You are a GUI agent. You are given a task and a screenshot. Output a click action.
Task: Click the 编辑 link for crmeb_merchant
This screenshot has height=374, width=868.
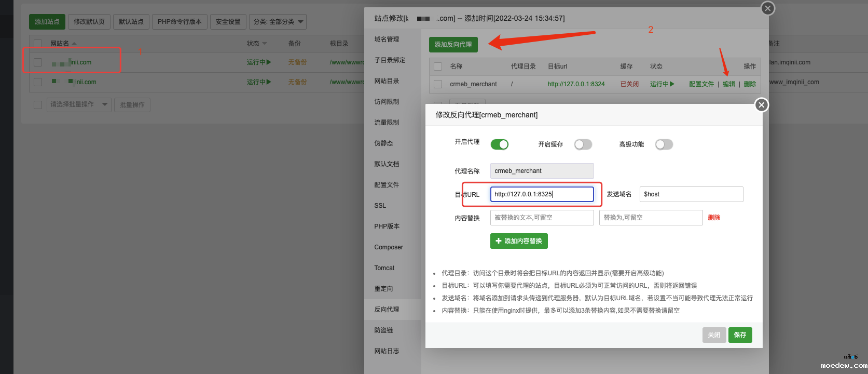(x=728, y=84)
